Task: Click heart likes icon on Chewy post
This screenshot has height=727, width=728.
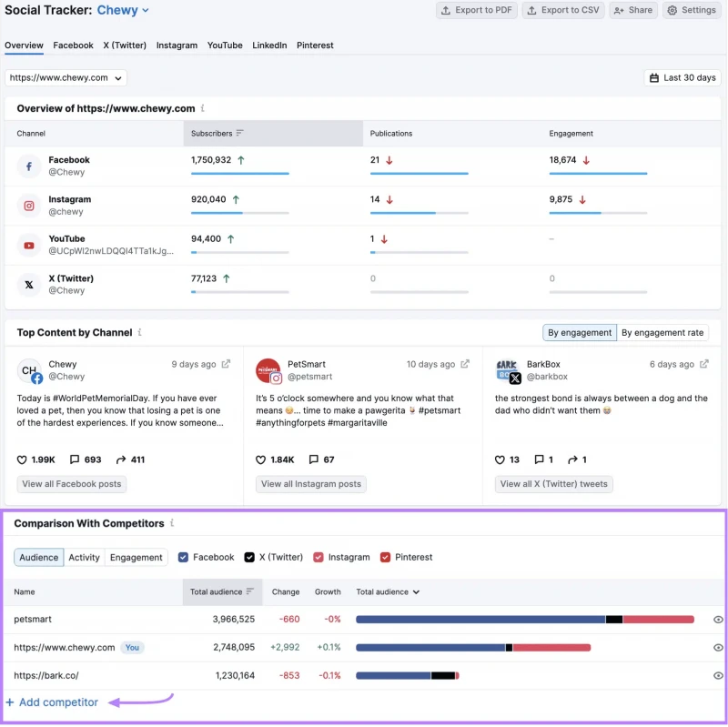Action: pos(22,459)
